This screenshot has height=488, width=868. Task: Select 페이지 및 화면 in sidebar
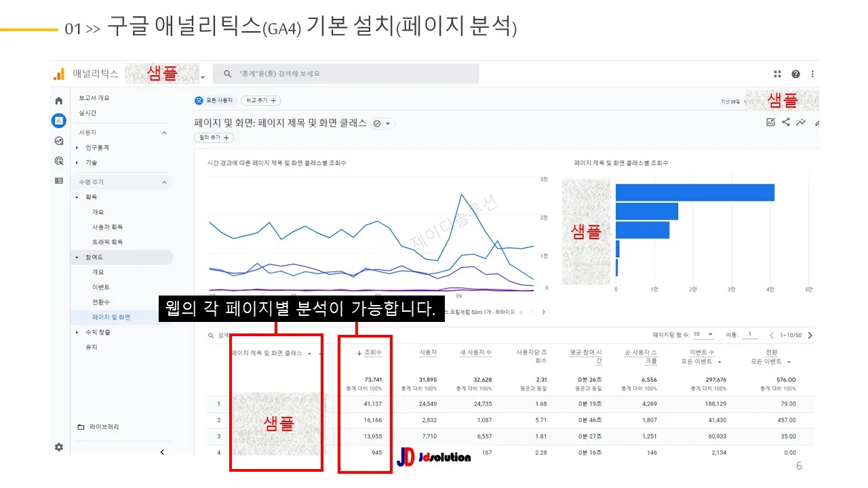click(x=111, y=317)
